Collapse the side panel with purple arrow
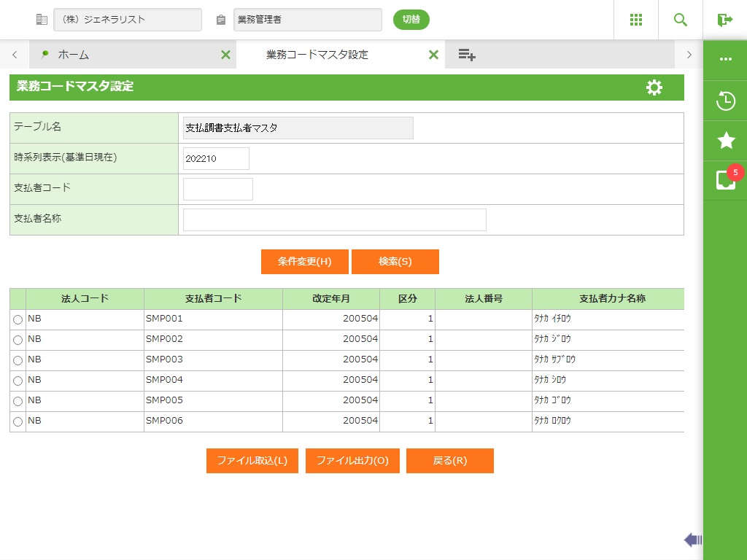 [692, 540]
